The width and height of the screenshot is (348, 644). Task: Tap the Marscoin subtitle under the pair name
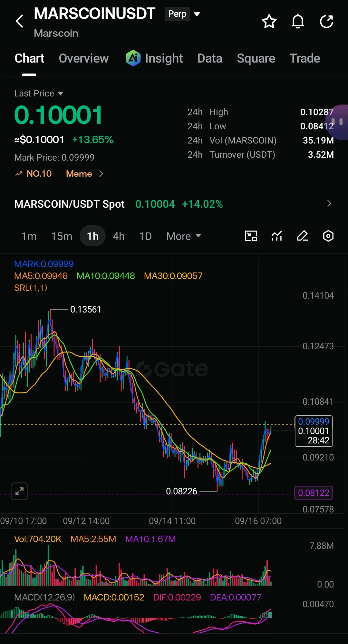(56, 33)
